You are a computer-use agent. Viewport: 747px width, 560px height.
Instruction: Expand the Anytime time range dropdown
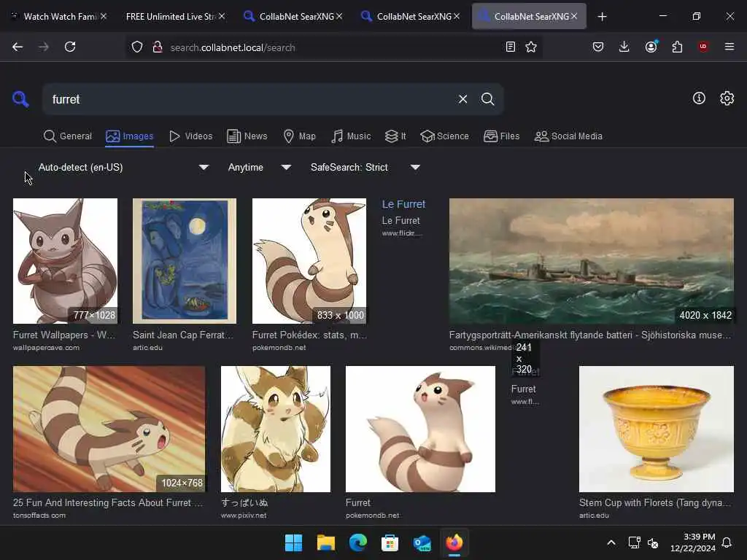point(260,167)
